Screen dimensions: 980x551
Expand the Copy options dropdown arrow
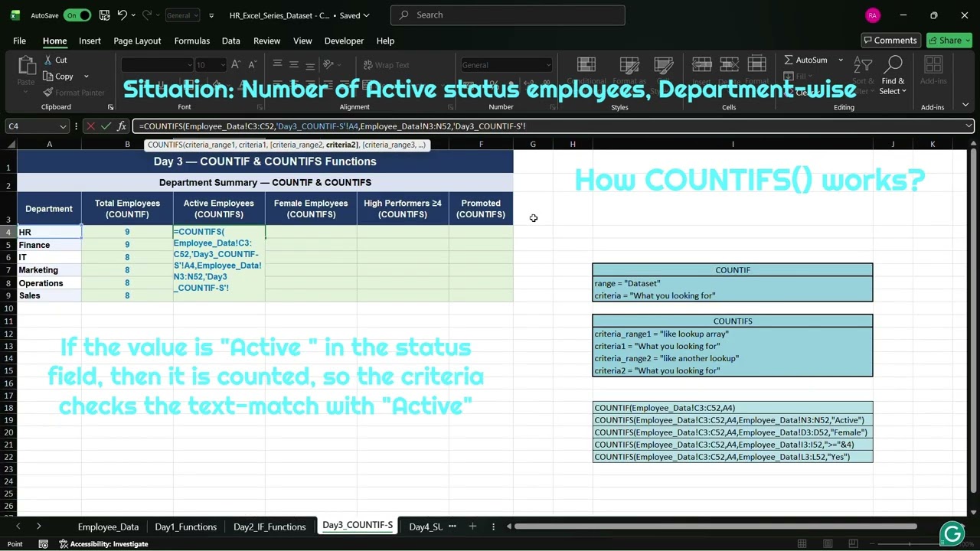click(x=86, y=77)
